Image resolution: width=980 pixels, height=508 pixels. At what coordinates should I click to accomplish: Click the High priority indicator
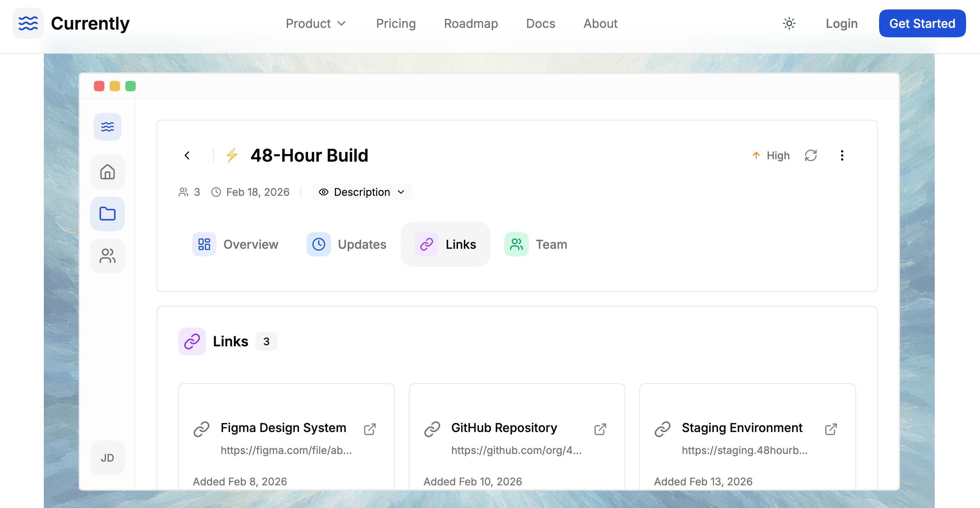pyautogui.click(x=771, y=155)
